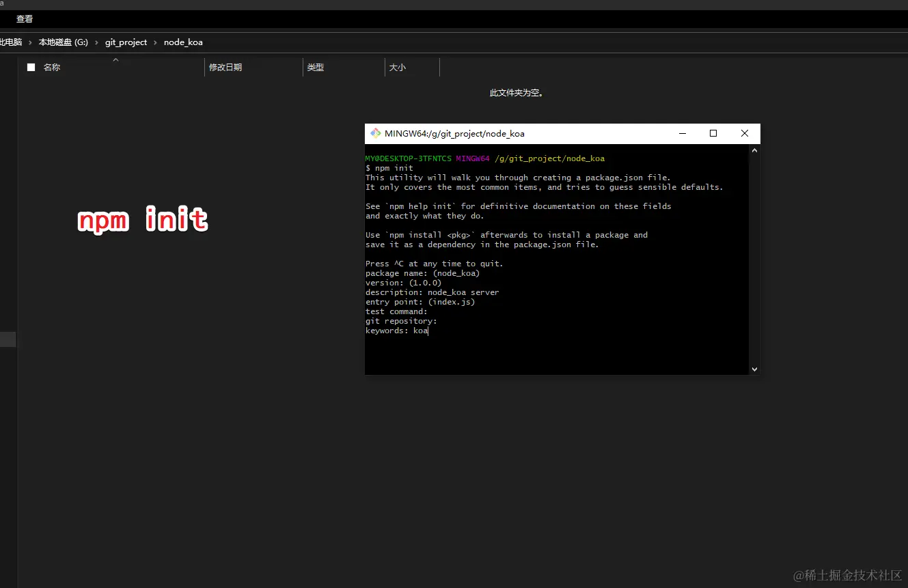This screenshot has width=908, height=588.
Task: Go to git_project in the breadcrumb
Action: tap(126, 42)
